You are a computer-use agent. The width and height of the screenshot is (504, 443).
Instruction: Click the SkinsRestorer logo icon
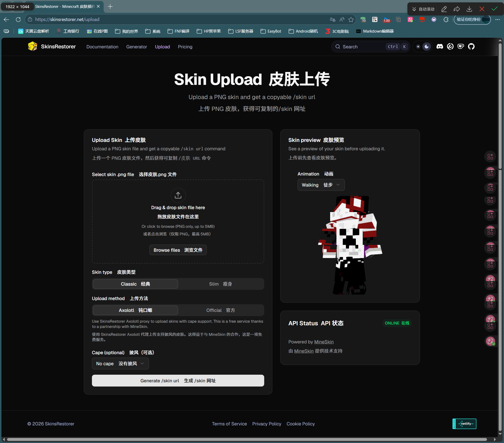click(33, 47)
